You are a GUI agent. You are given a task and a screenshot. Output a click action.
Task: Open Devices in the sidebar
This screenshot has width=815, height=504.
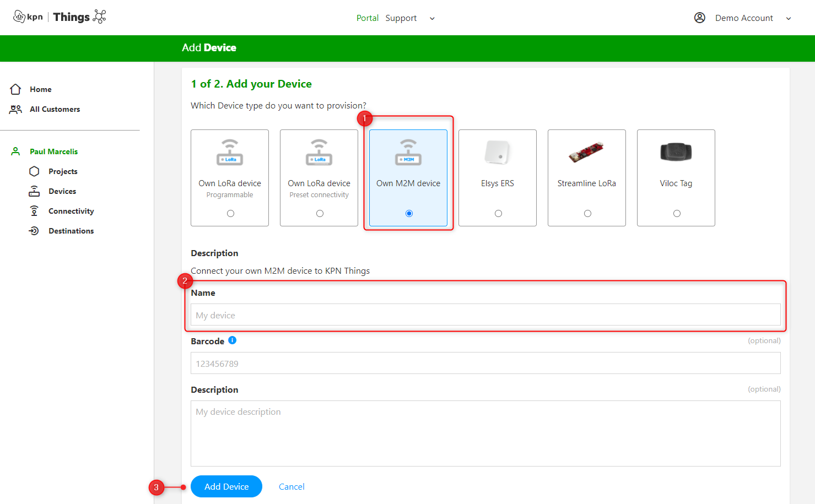(x=62, y=191)
